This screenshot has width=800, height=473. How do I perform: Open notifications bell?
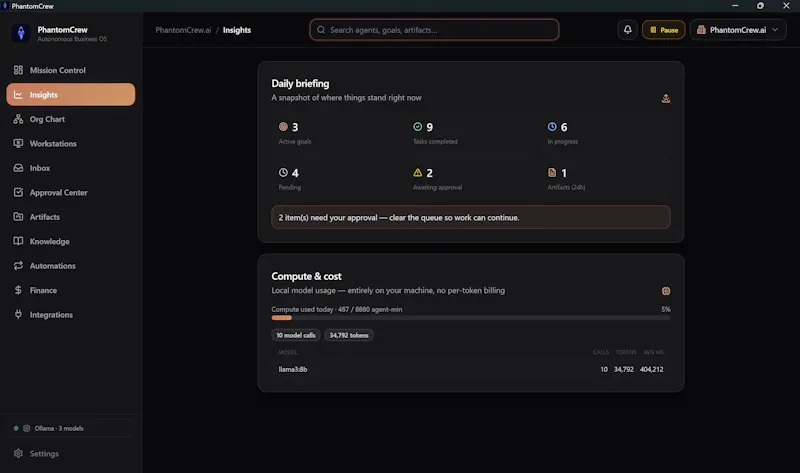pos(628,30)
